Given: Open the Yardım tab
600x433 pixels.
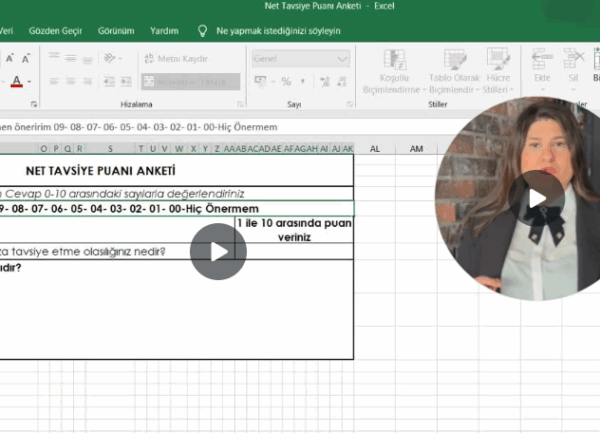Looking at the screenshot, I should (x=164, y=31).
